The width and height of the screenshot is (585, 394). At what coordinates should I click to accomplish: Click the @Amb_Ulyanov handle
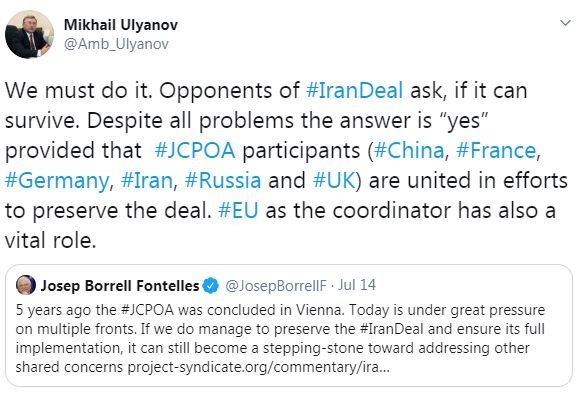click(x=116, y=44)
